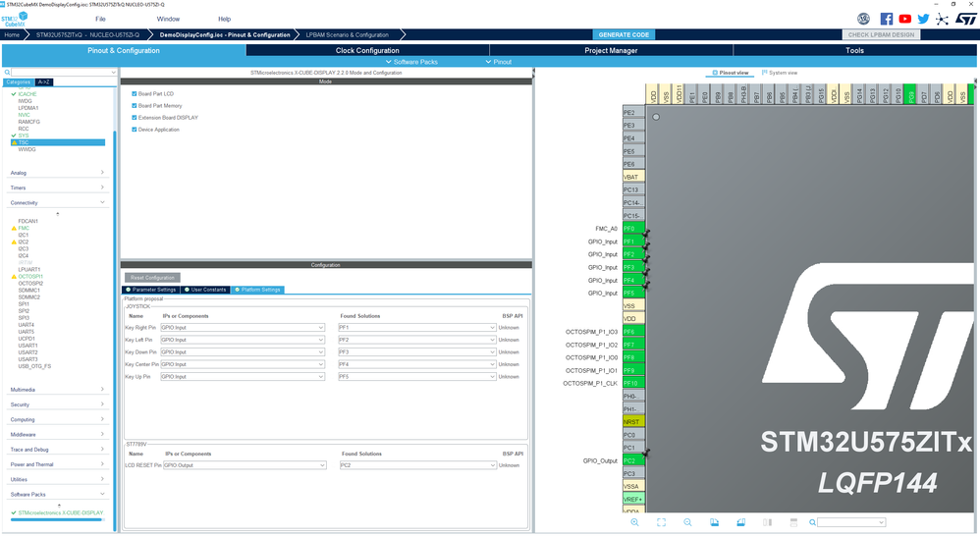
Task: Click the green pin in the chip's top row
Action: click(910, 94)
